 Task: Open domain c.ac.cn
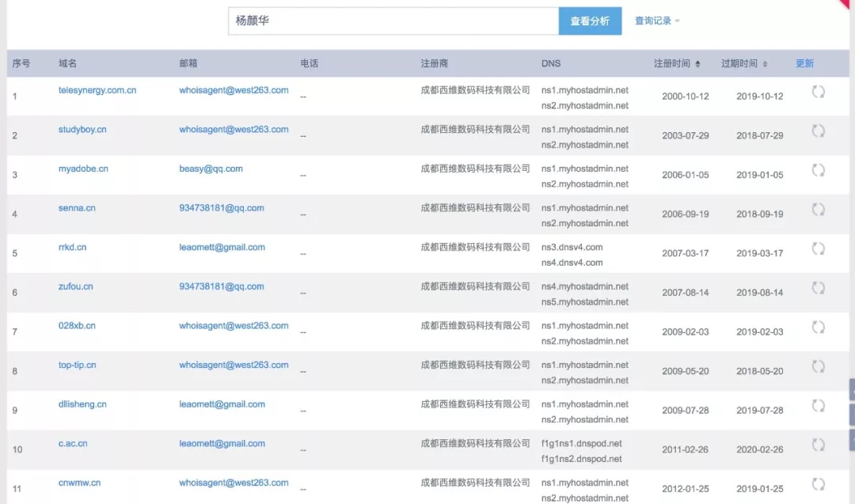tap(73, 443)
